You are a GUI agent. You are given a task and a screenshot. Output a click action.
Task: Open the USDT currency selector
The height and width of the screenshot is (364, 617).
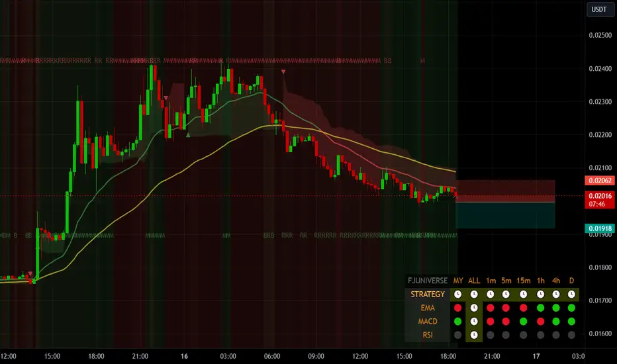click(x=600, y=9)
